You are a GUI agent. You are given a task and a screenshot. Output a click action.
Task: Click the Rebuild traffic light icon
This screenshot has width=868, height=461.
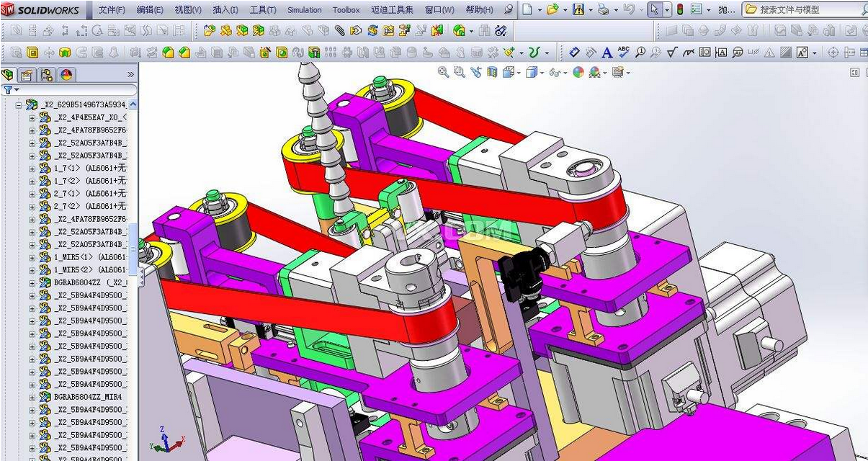(679, 9)
